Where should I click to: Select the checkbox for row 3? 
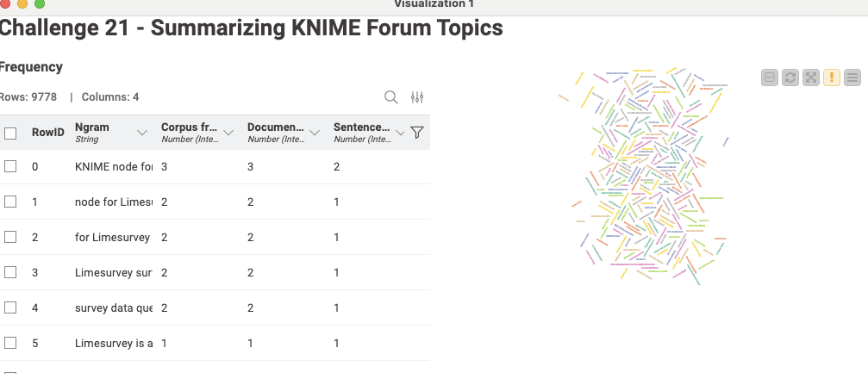click(x=10, y=272)
